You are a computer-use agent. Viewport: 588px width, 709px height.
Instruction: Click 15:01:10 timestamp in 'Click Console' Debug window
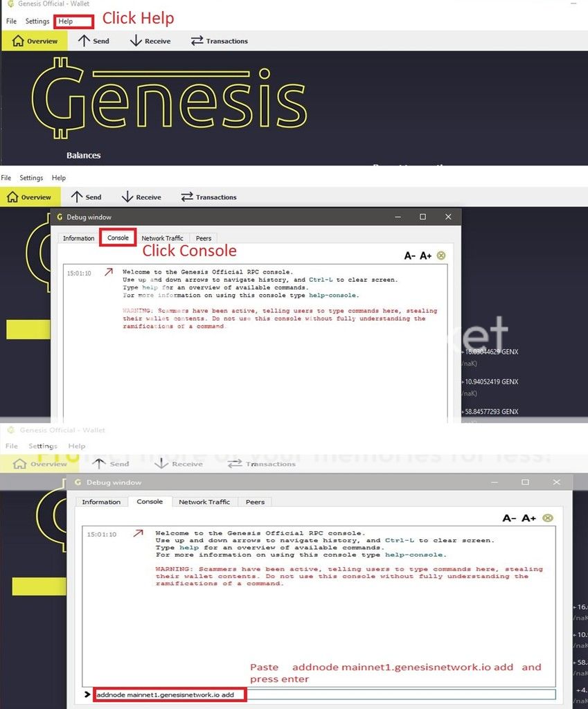(79, 273)
